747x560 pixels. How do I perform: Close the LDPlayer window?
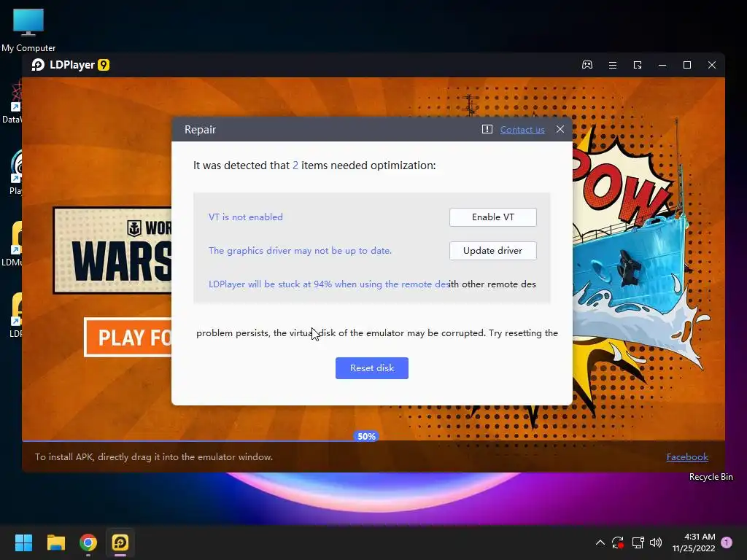712,65
